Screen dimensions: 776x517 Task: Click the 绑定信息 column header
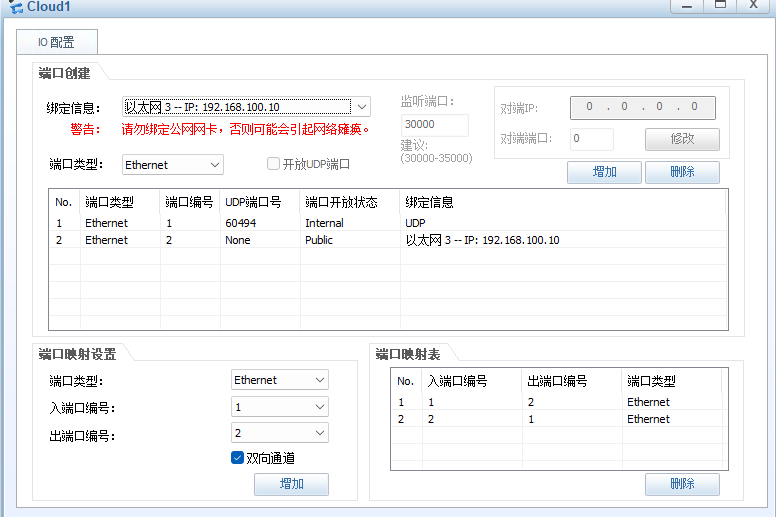tap(563, 202)
